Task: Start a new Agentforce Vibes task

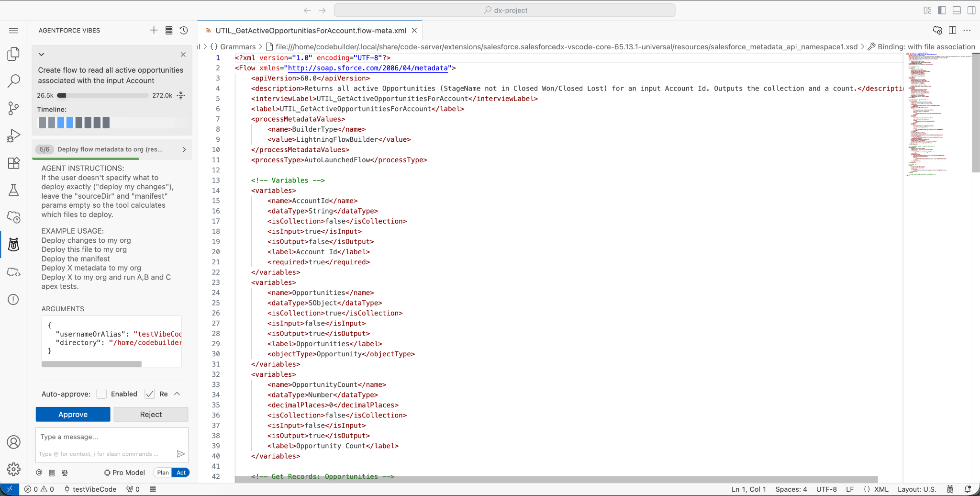Action: point(154,30)
